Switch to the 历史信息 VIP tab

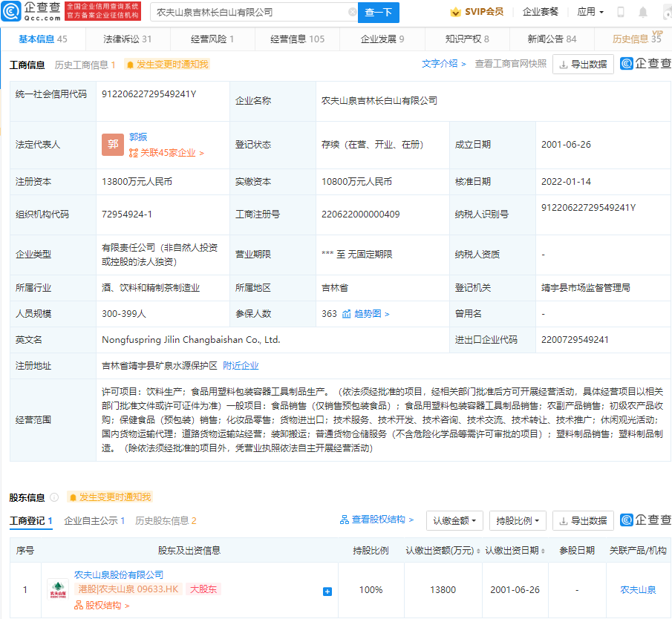636,39
